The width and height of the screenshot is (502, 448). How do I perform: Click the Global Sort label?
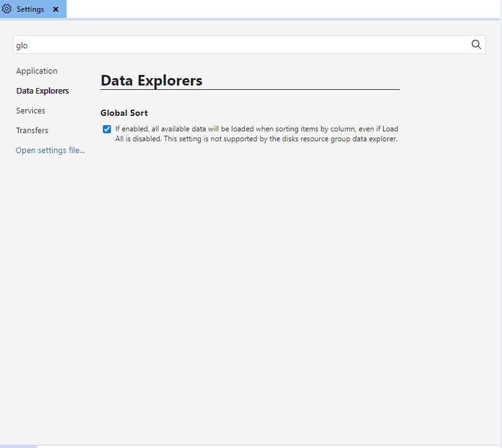point(124,113)
